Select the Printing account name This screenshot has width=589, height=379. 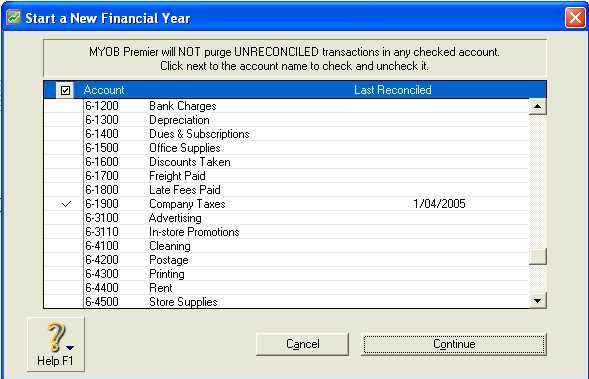[x=167, y=274]
